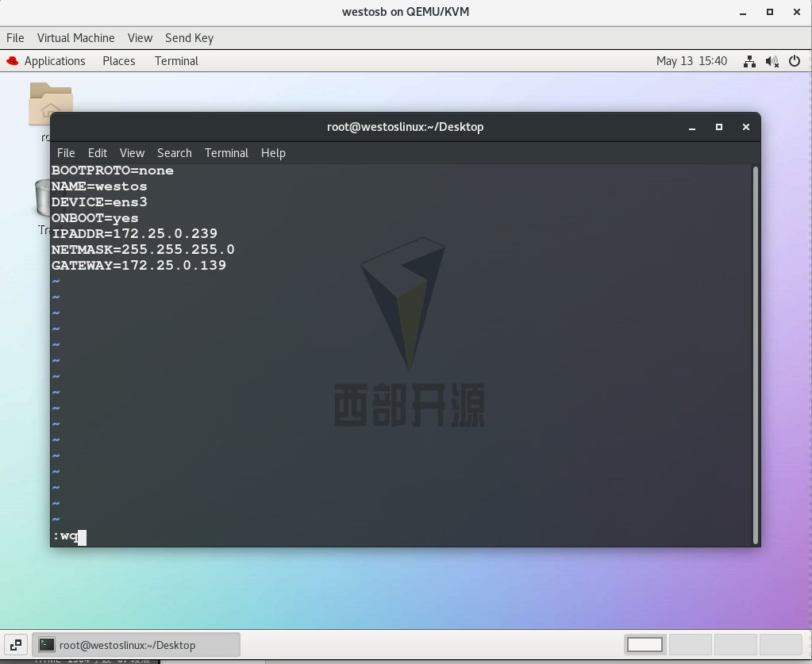The height and width of the screenshot is (664, 812).
Task: Click the DEVICE=ens3 line
Action: (x=99, y=202)
